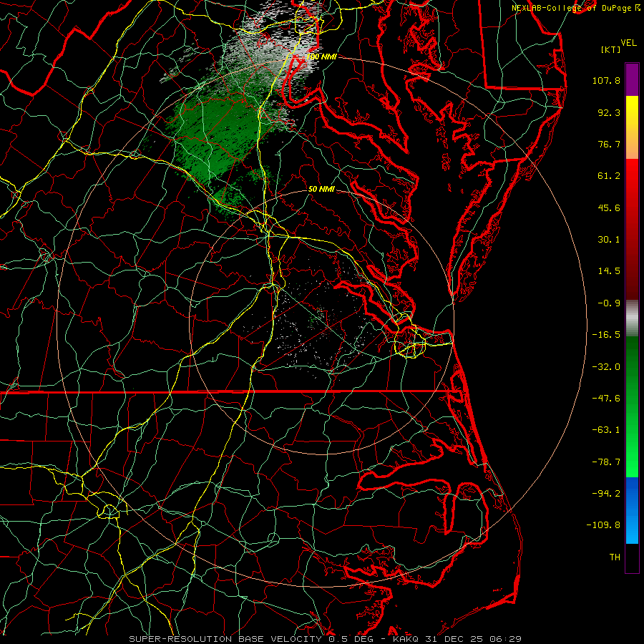
Task: Click the -63.1 legend value
Action: tap(606, 430)
